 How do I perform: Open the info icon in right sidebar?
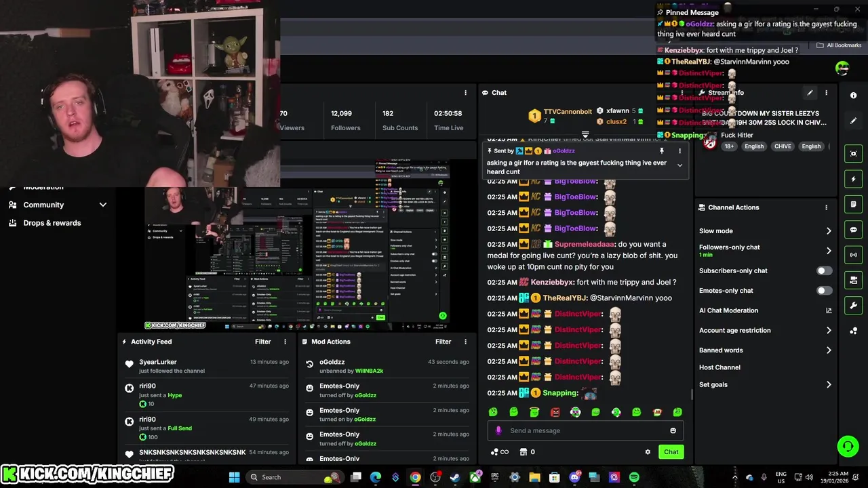coord(853,96)
